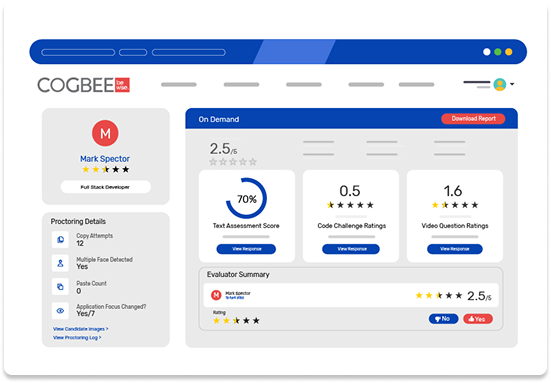Click thumbs-down No button
This screenshot has height=383, width=551.
point(443,319)
